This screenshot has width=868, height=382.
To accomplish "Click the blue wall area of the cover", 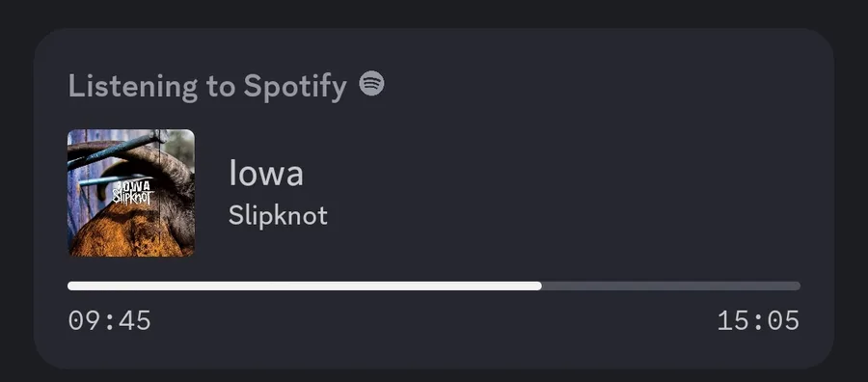I will [x=77, y=200].
